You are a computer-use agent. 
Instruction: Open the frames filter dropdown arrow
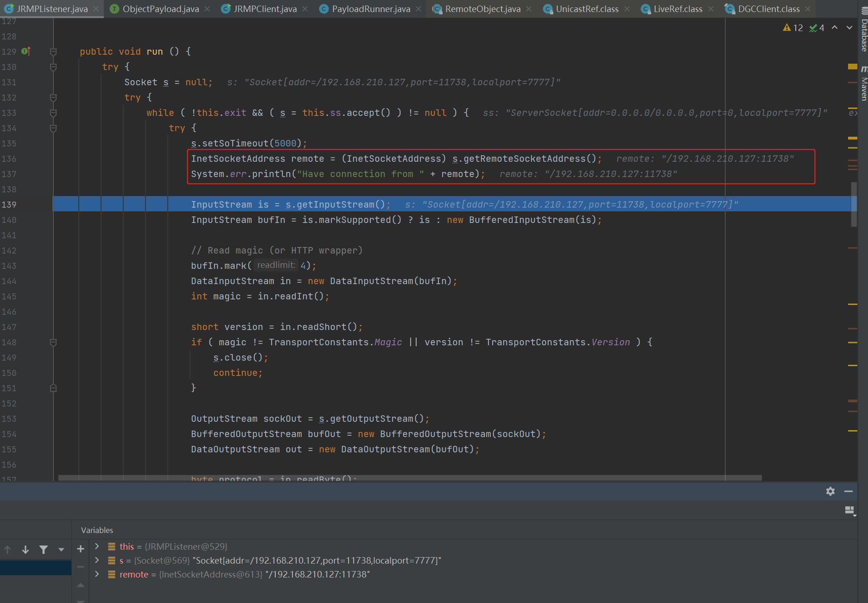point(61,550)
